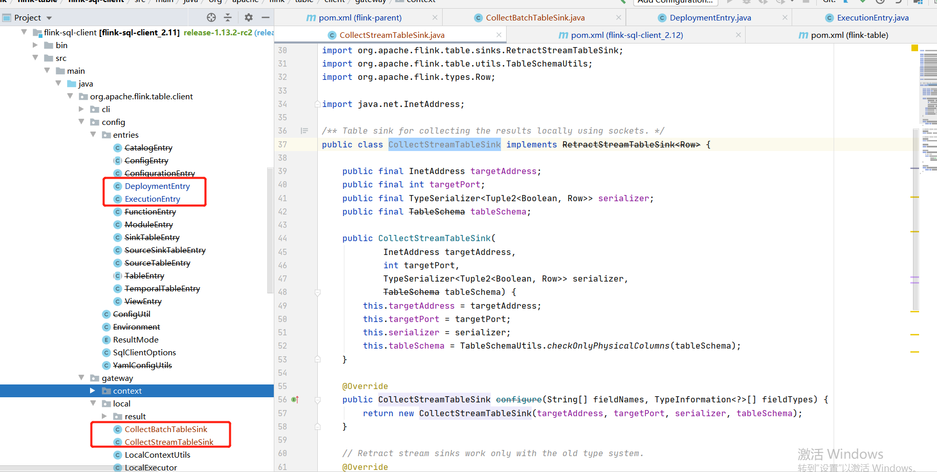The height and width of the screenshot is (472, 937).
Task: Click the doc comment gutter icon at line 36
Action: coord(305,131)
